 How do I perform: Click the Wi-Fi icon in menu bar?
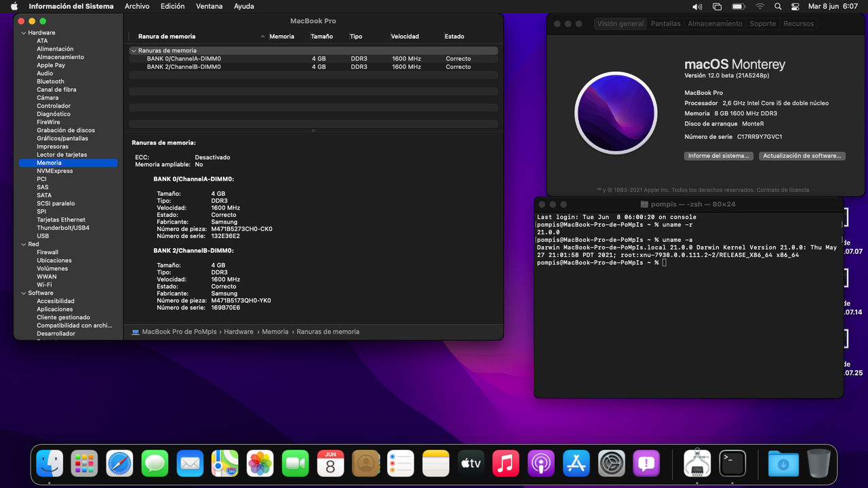[759, 6]
